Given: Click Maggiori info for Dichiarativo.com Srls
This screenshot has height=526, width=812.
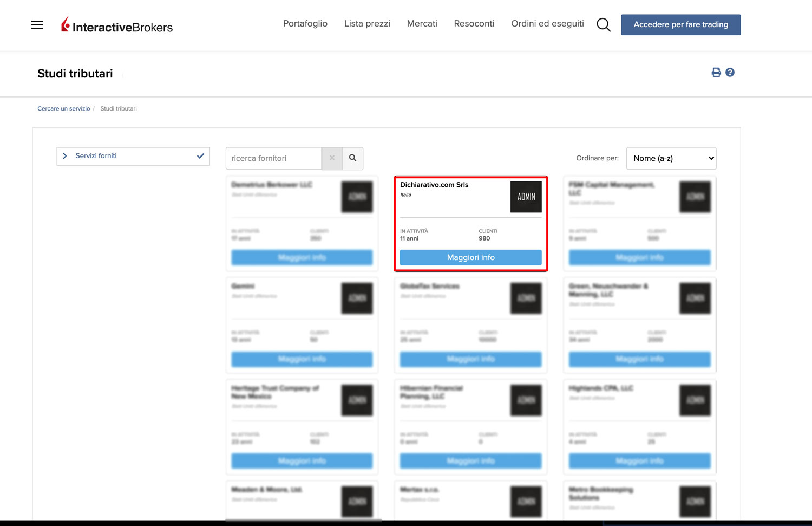Looking at the screenshot, I should (x=471, y=257).
